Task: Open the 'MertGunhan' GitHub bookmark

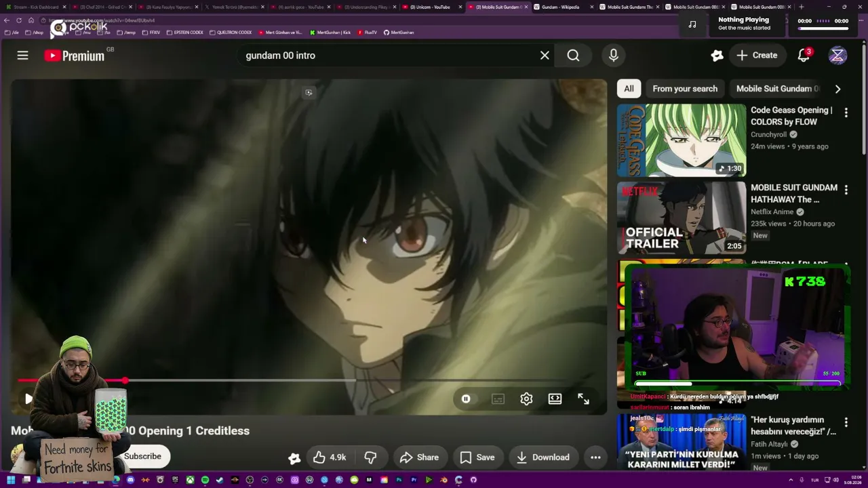Action: point(399,33)
